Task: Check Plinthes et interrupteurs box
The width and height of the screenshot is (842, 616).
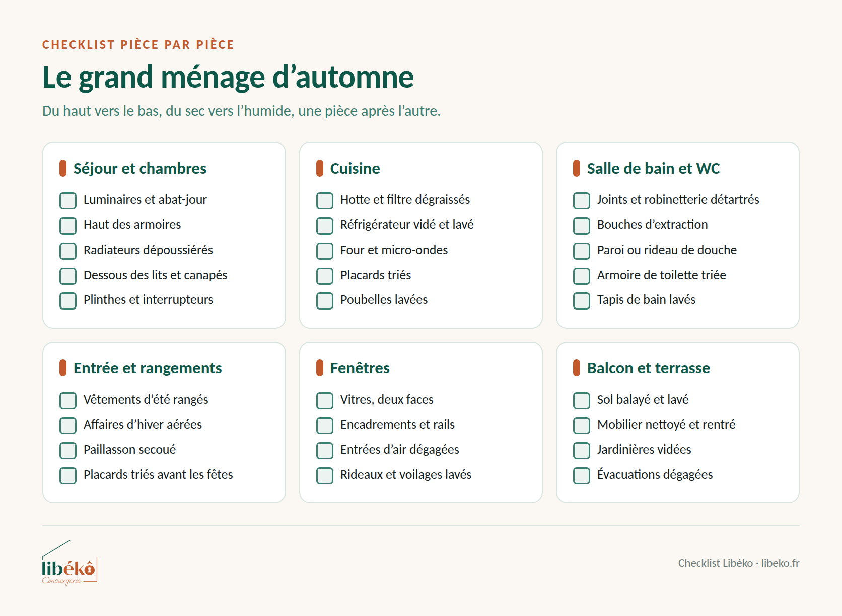Action: tap(68, 300)
